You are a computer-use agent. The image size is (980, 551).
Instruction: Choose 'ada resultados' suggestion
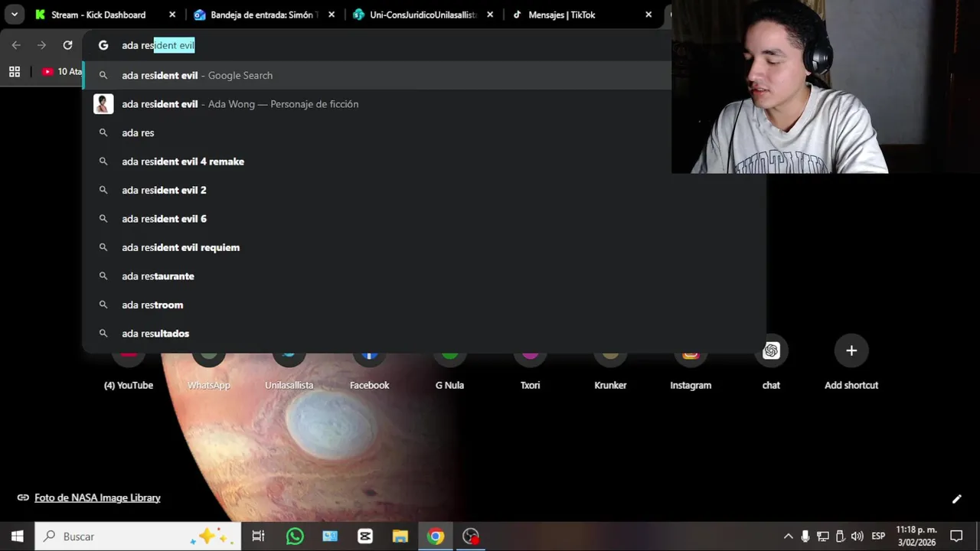coord(424,334)
